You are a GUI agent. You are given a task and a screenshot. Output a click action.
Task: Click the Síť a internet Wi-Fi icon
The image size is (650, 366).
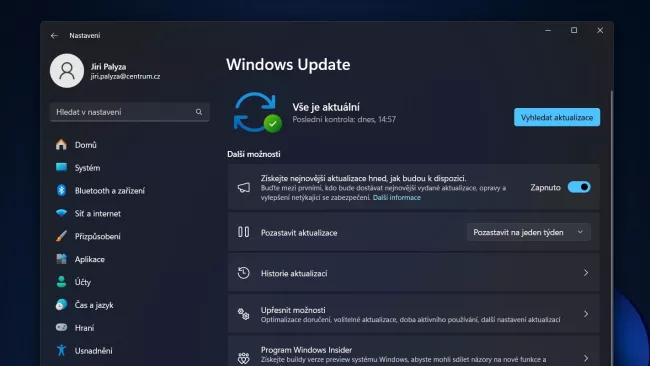[61, 213]
